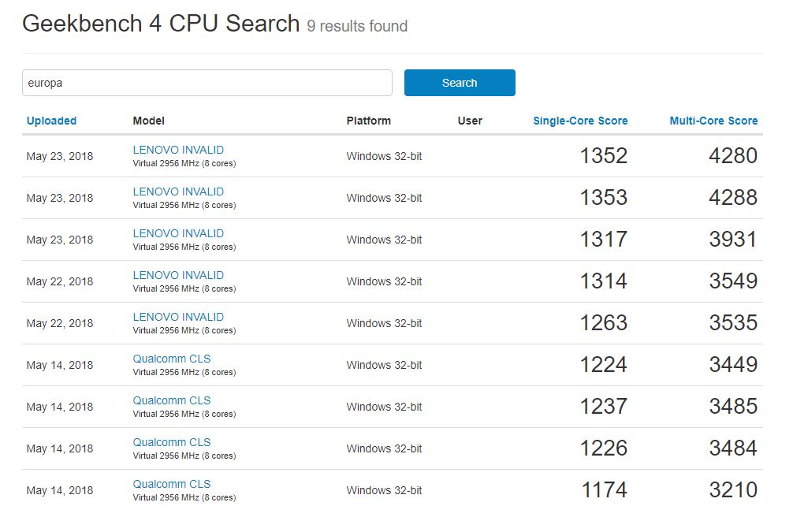Sort by Multi-Core Score header
The height and width of the screenshot is (532, 793).
click(x=713, y=121)
